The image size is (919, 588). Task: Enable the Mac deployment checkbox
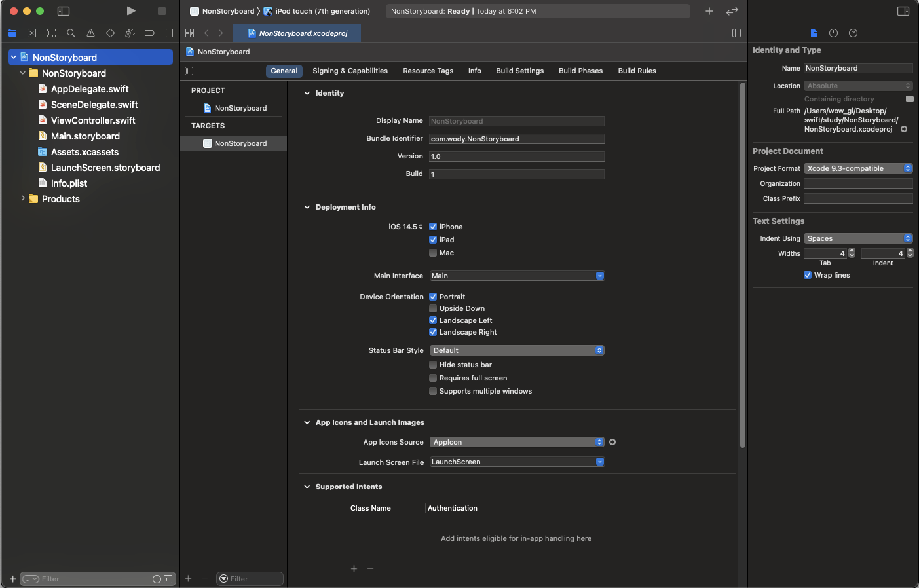433,253
